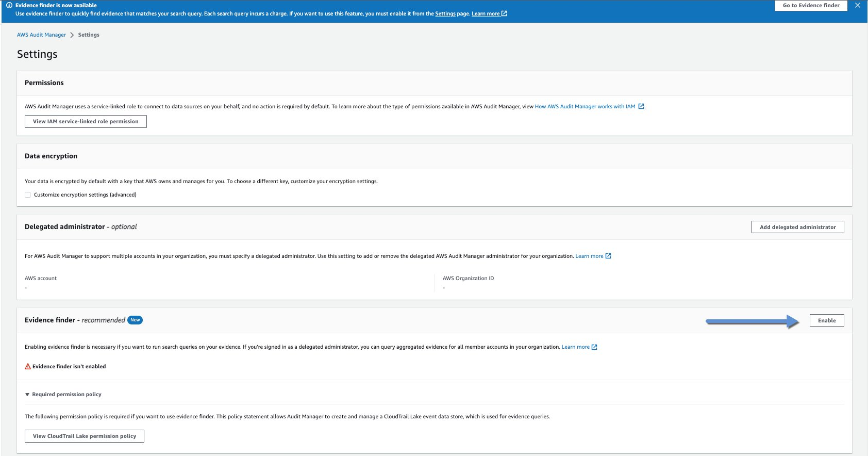This screenshot has width=868, height=456.
Task: Click the Go to Evidence finder button
Action: (811, 5)
